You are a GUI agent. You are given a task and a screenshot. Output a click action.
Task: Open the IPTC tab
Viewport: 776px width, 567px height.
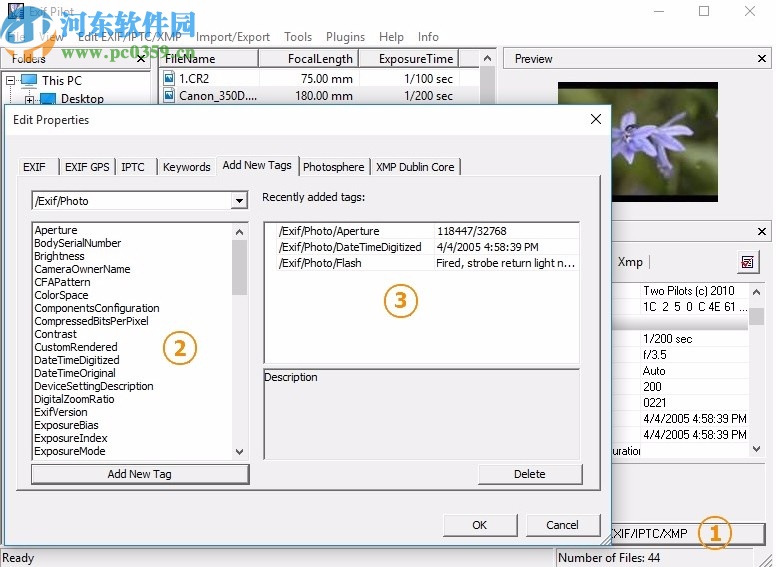[133, 167]
